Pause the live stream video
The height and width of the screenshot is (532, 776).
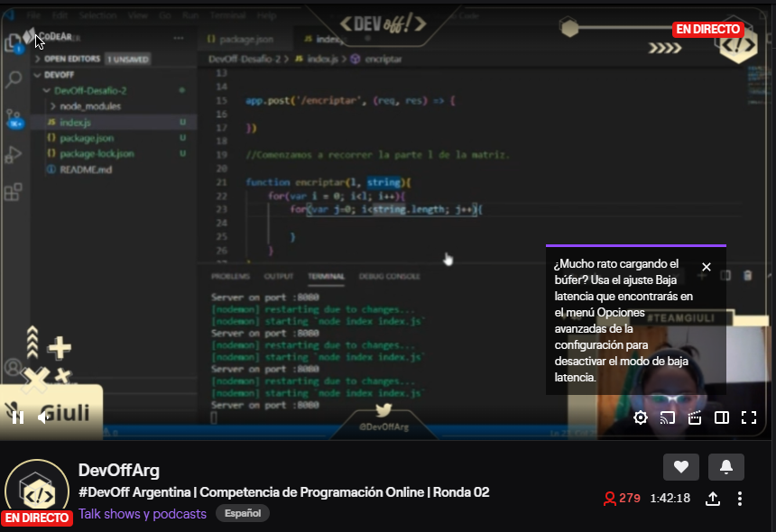click(18, 417)
